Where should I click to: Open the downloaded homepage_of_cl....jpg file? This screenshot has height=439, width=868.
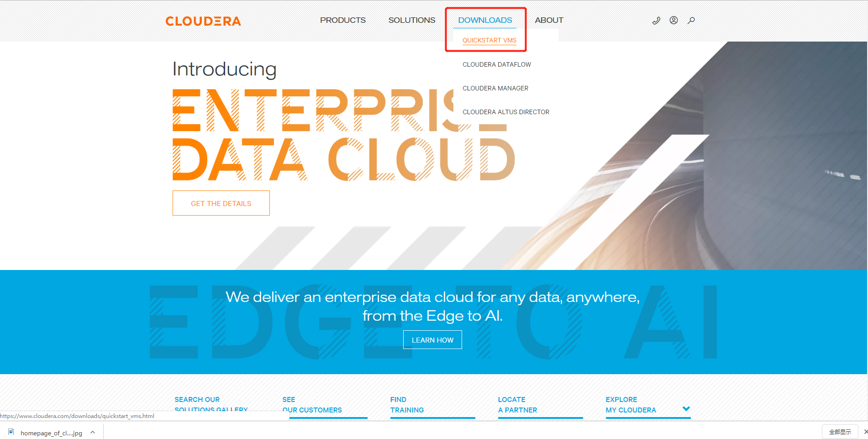pos(50,432)
